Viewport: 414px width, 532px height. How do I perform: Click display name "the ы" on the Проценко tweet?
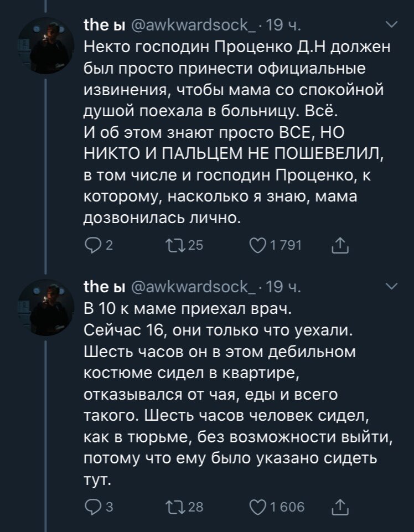coord(103,25)
